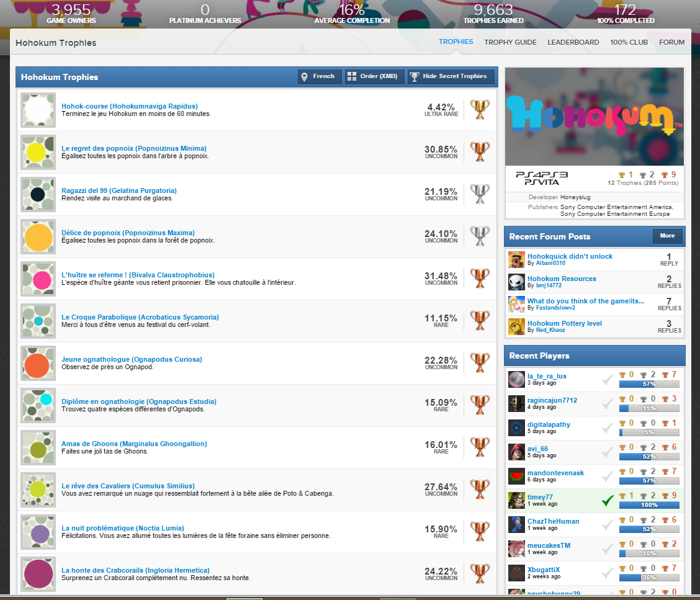The image size is (700, 600).
Task: Switch to the Trophy Guide tab
Action: [x=510, y=42]
